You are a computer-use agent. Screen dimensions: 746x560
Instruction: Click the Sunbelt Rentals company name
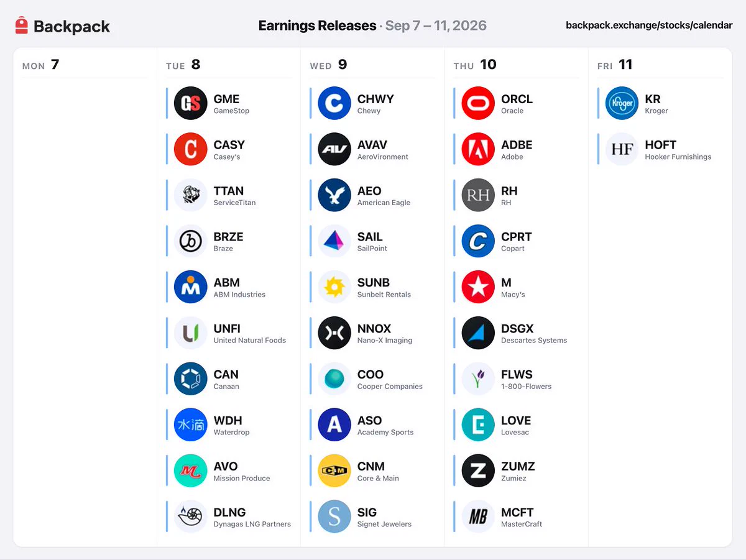point(384,295)
